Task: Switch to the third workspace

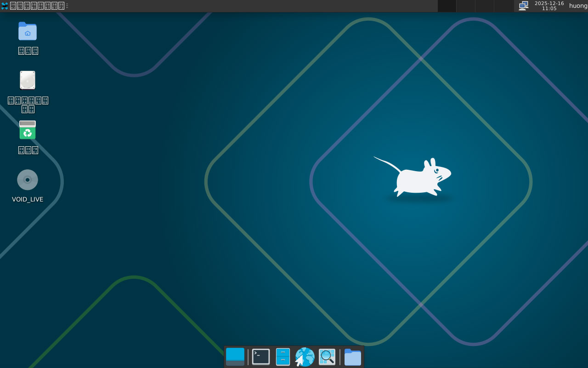Action: (484, 6)
